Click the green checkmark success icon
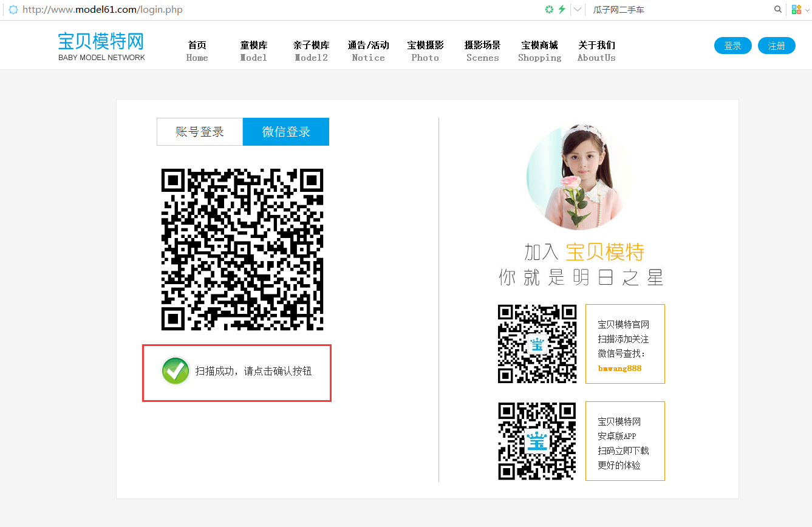Image resolution: width=812 pixels, height=527 pixels. (176, 371)
